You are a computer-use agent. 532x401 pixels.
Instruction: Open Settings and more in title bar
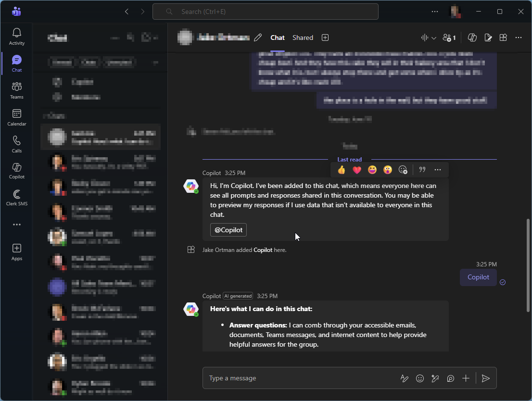coord(435,12)
